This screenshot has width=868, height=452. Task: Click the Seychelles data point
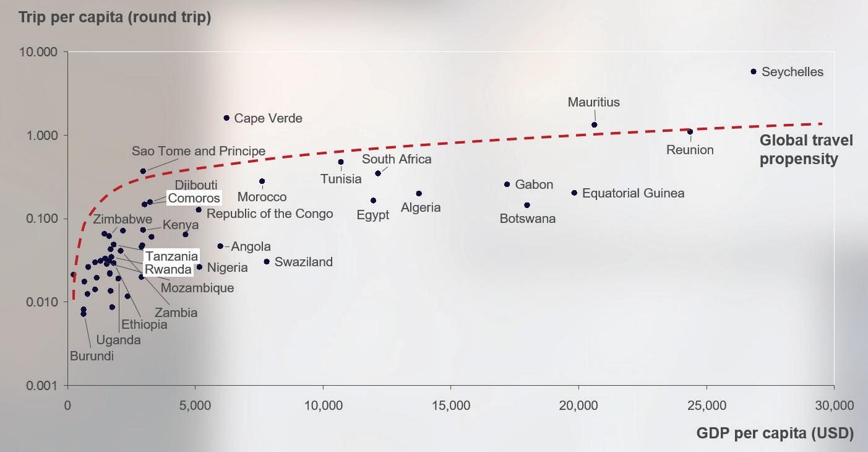(x=753, y=72)
